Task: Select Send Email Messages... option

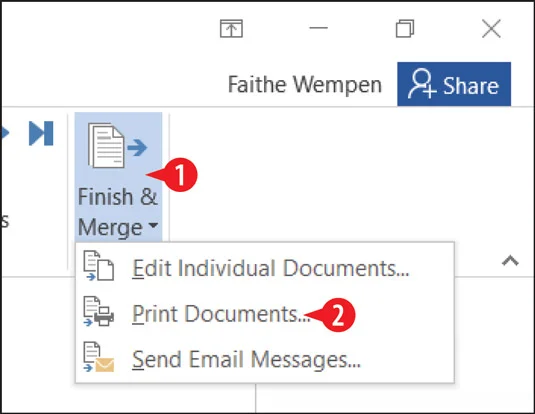Action: coord(265,358)
